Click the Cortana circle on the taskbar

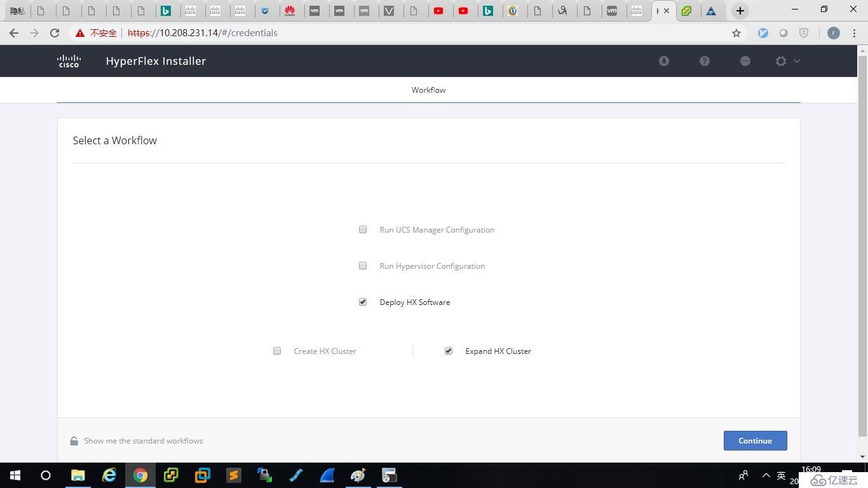click(46, 475)
